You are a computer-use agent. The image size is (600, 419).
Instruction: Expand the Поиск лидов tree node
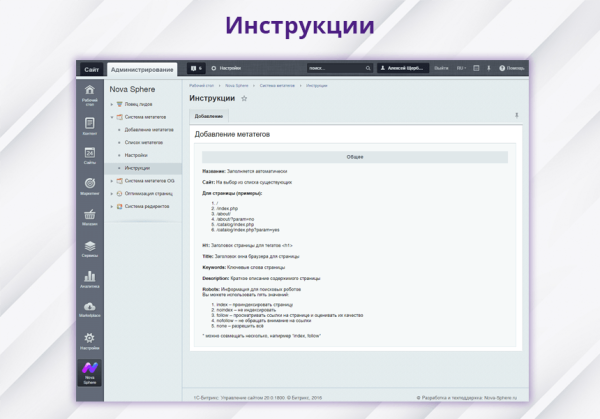point(112,104)
